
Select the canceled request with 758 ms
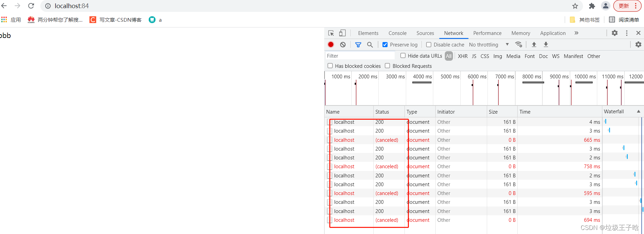pyautogui.click(x=463, y=167)
